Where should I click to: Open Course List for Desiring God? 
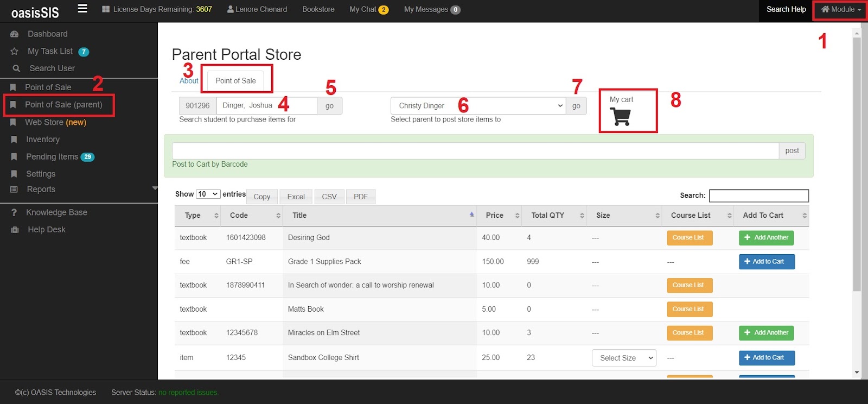pos(688,238)
